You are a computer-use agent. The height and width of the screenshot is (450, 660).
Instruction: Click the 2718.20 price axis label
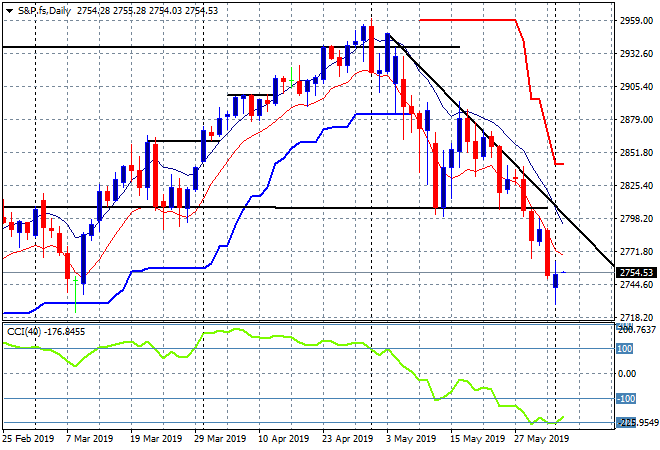636,317
